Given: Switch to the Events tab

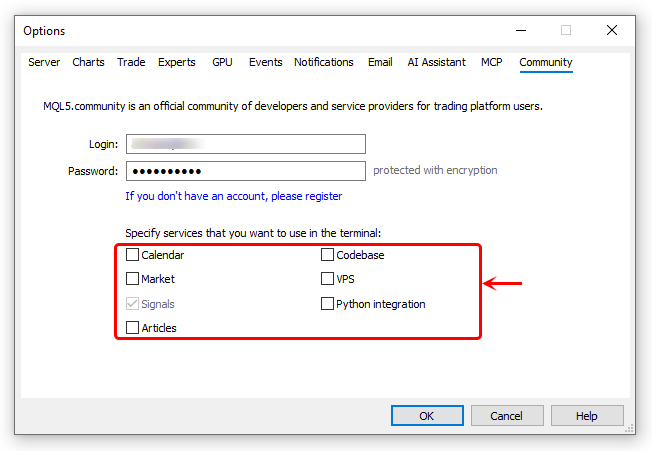Looking at the screenshot, I should pos(265,62).
